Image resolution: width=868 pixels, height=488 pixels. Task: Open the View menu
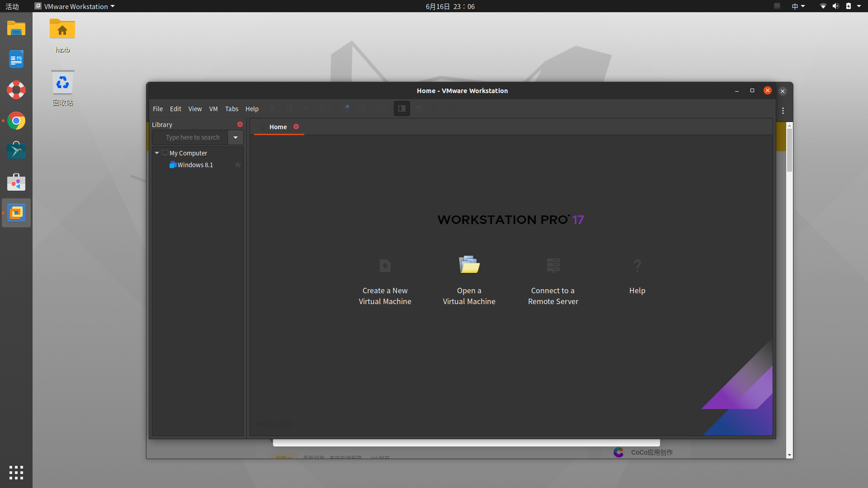coord(195,109)
